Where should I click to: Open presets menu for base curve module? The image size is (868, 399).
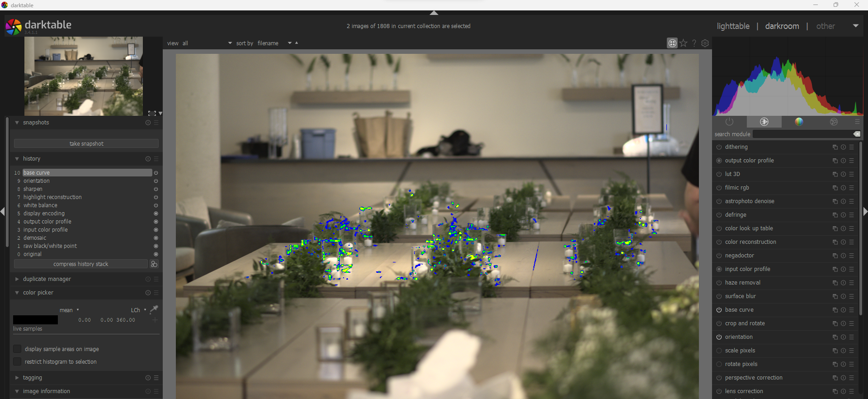tap(851, 310)
